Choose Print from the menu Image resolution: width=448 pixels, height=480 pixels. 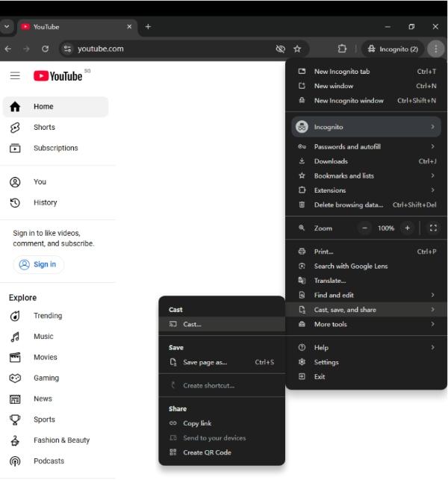tap(366, 252)
